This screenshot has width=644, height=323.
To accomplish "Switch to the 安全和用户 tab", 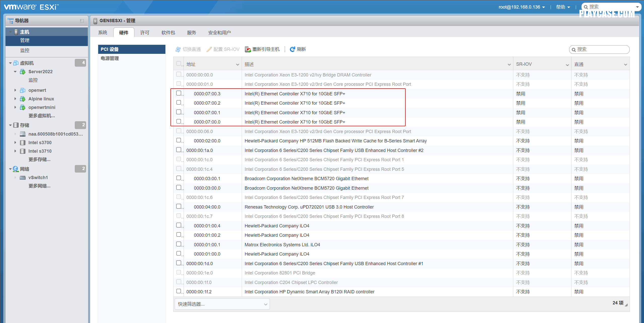I will pos(219,33).
